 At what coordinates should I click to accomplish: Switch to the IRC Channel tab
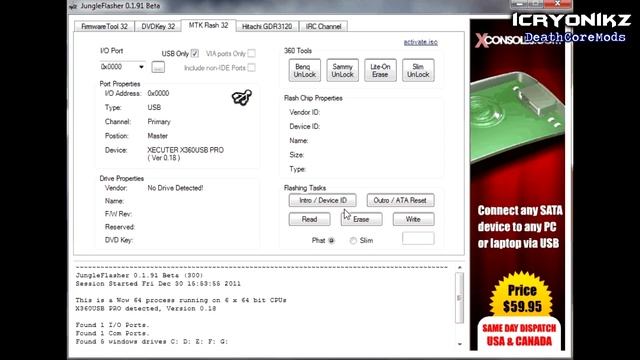[x=323, y=26]
